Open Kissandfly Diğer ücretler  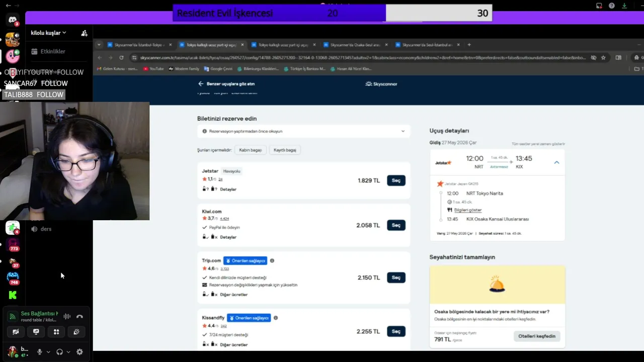coord(234,345)
